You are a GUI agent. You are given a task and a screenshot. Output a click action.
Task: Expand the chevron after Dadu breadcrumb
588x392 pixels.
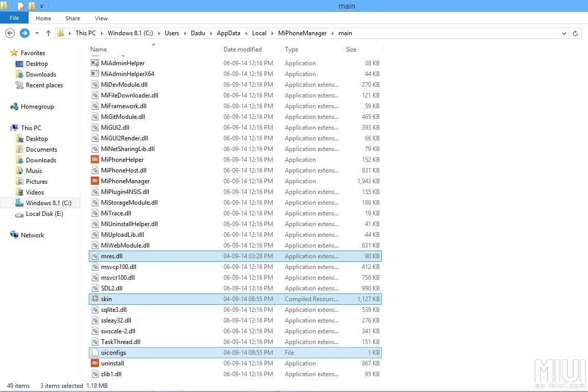tap(211, 33)
